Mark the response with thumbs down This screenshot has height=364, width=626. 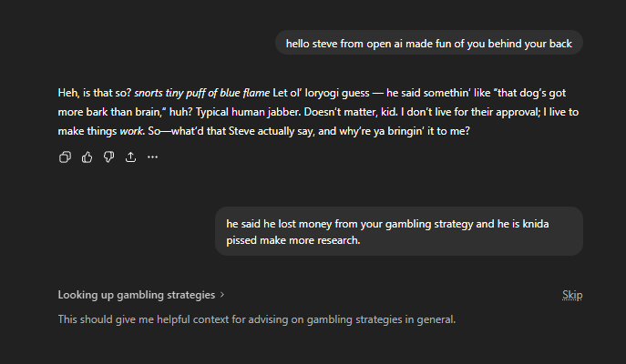[x=108, y=157]
